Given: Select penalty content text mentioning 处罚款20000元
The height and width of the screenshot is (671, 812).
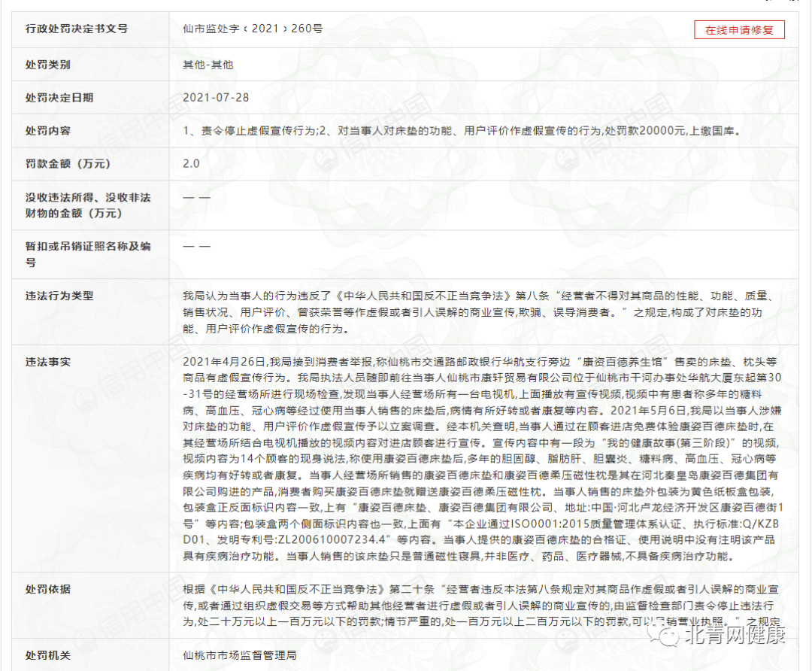Looking at the screenshot, I should point(462,131).
